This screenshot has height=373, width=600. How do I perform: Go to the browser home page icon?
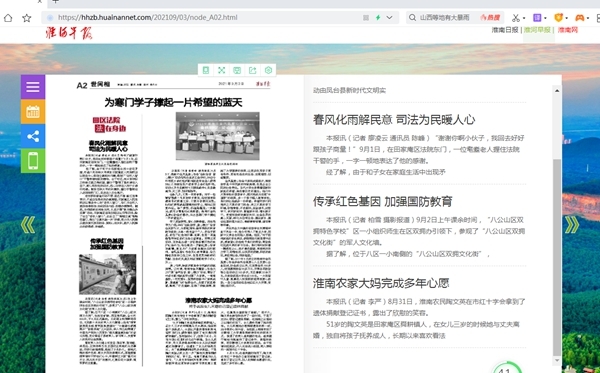pyautogui.click(x=8, y=18)
